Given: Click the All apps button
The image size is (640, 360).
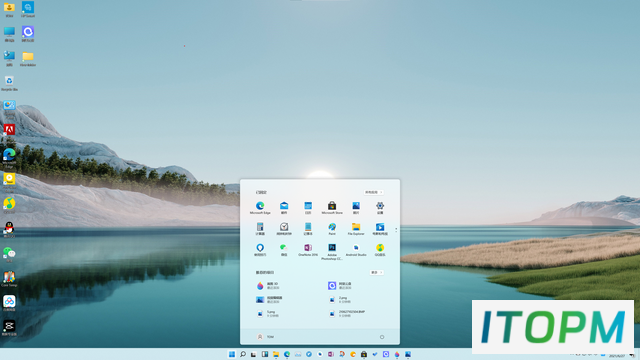Looking at the screenshot, I should point(373,192).
